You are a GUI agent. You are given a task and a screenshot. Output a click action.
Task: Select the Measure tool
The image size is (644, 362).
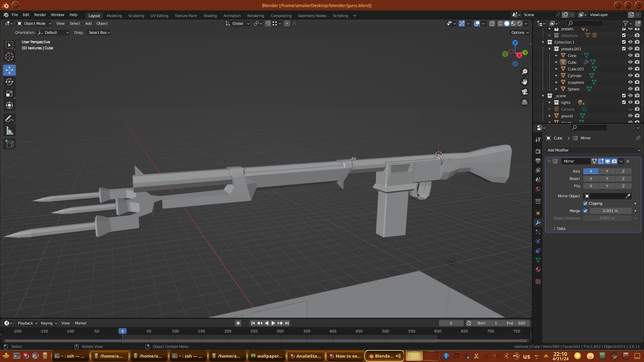coord(9,131)
